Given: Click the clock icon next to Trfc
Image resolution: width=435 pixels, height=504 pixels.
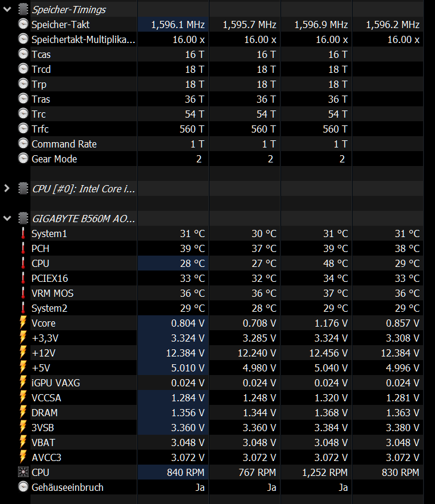Looking at the screenshot, I should 23,128.
